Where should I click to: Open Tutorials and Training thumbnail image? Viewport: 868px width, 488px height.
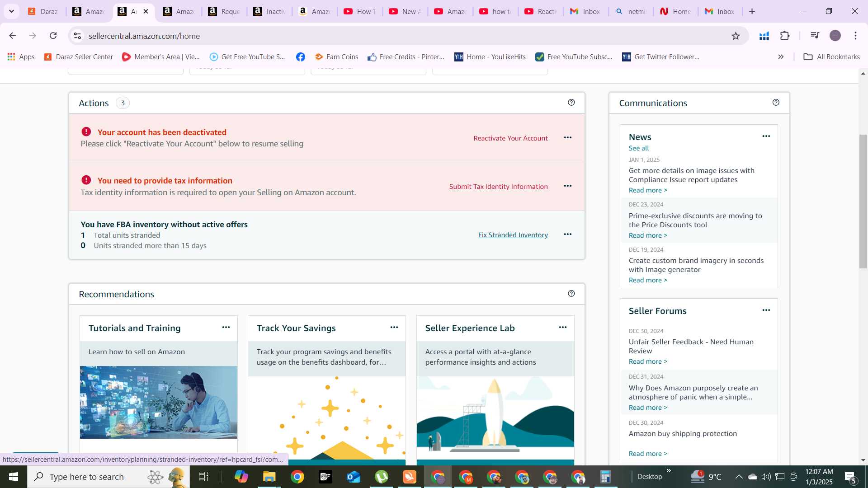(158, 402)
